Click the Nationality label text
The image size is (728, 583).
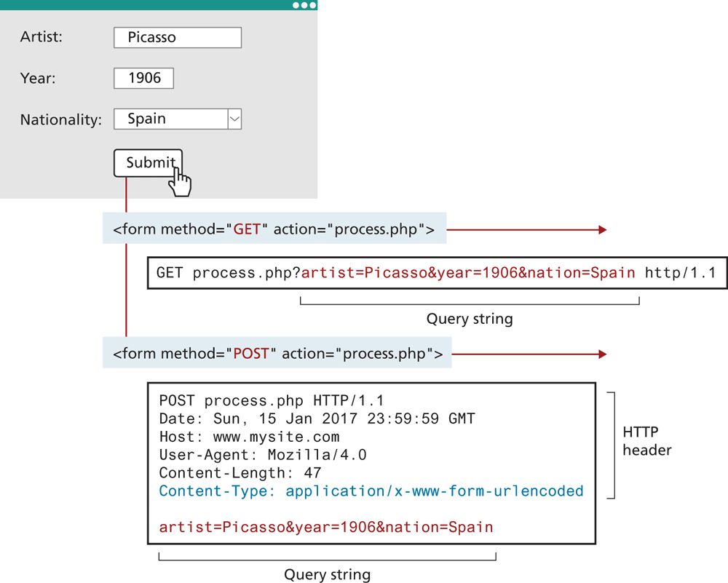click(60, 119)
